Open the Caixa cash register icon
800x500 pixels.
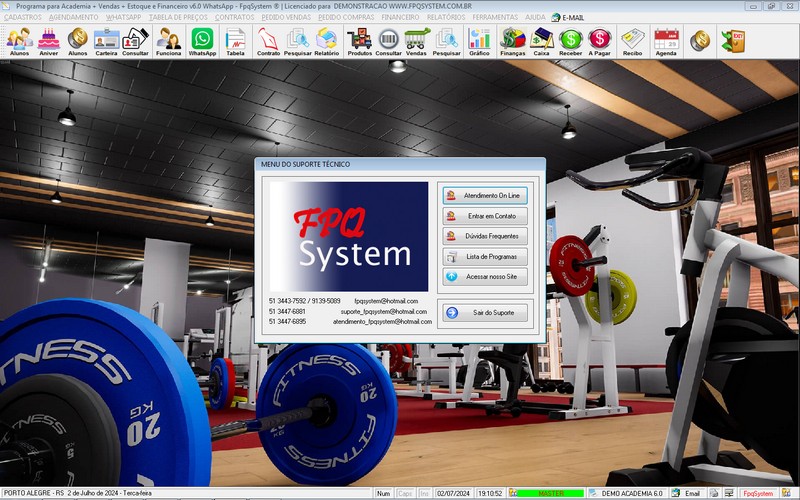[541, 41]
